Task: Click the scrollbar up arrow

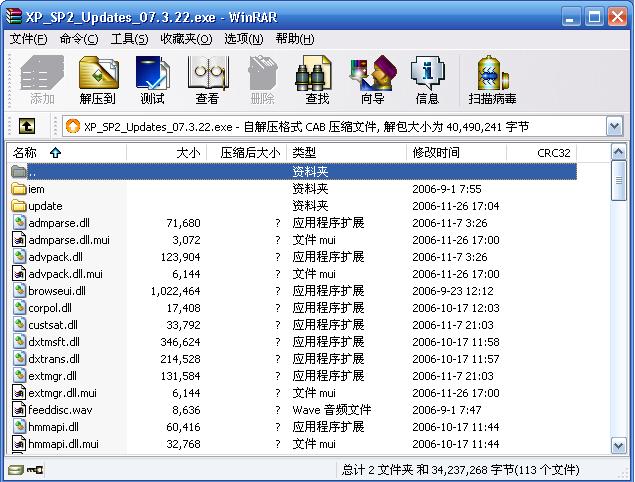Action: click(619, 153)
